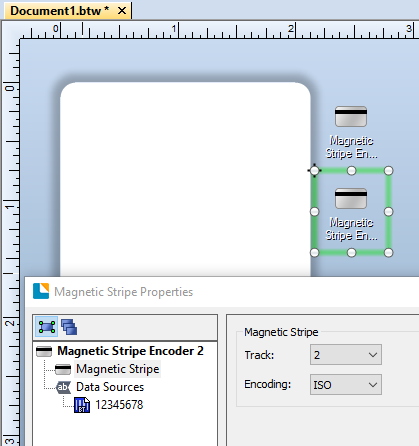Viewport: 419px width, 446px height.
Task: Select Magnetic Stripe tree node
Action: (x=118, y=369)
